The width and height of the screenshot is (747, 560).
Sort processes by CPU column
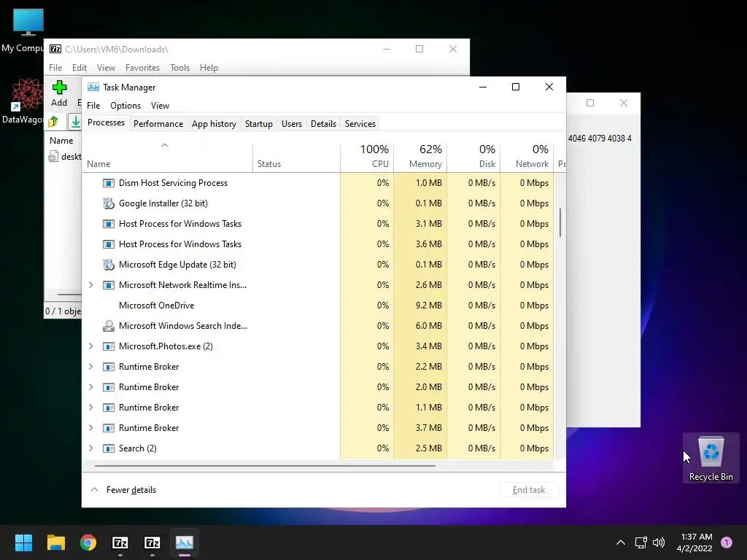(x=368, y=157)
